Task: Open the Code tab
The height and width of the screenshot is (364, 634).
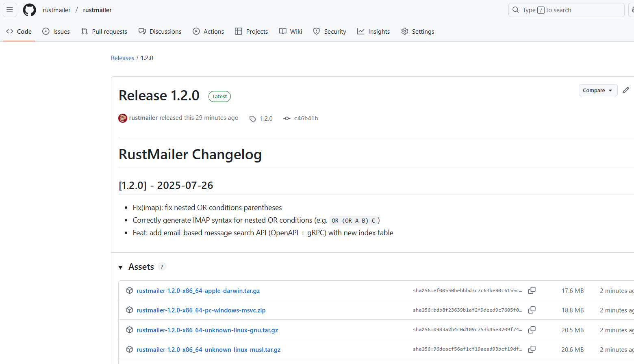Action: point(19,31)
